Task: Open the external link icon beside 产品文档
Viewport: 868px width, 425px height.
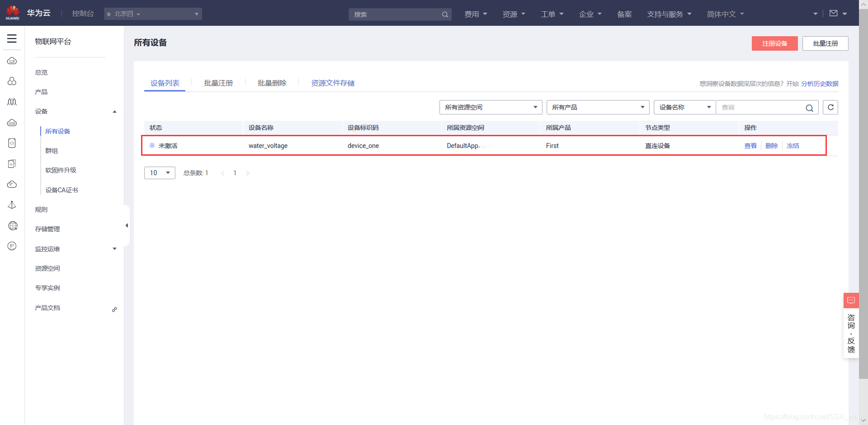Action: point(114,310)
